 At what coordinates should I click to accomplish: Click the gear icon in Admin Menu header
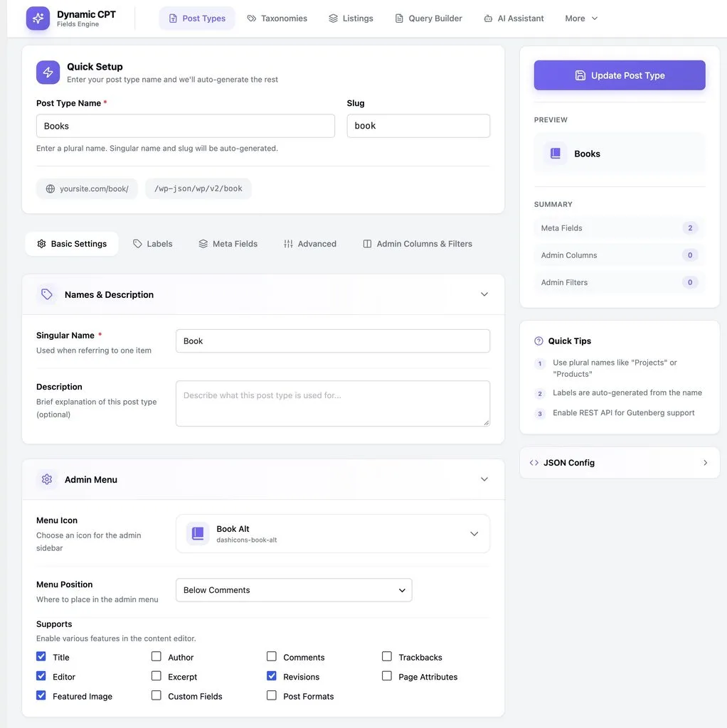(46, 479)
